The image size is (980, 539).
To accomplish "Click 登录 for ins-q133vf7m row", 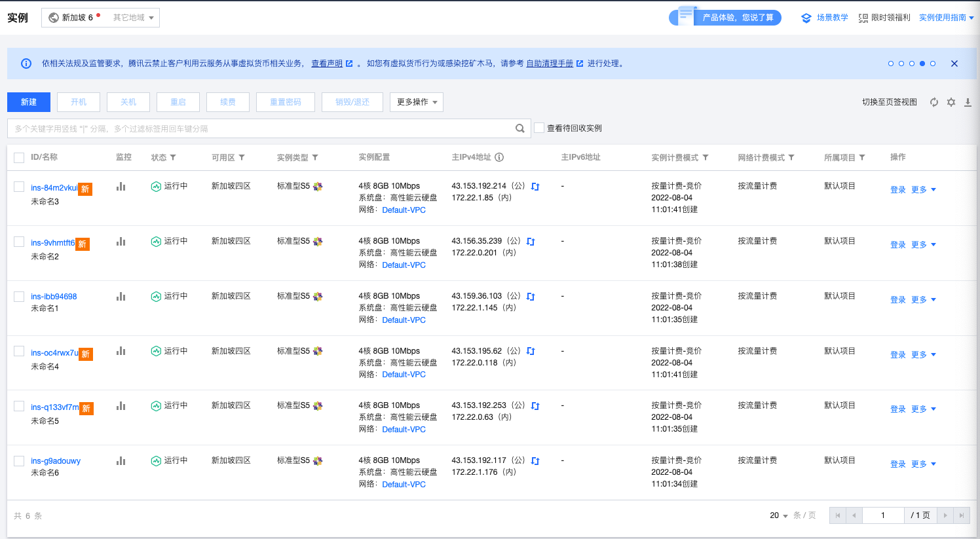I will pyautogui.click(x=897, y=409).
